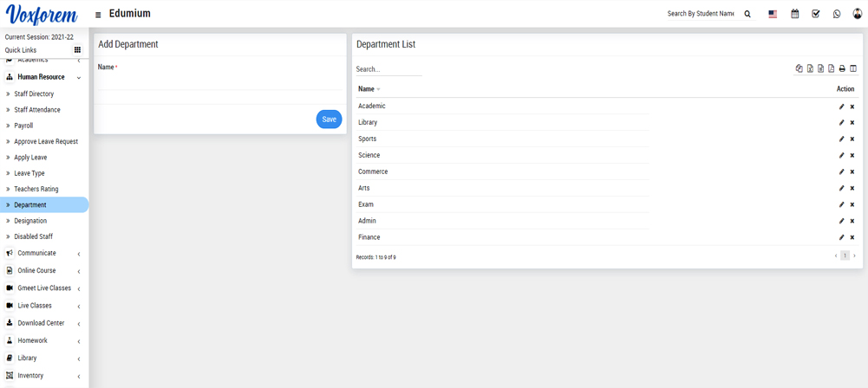868x388 pixels.
Task: Open the task checklist icon in header
Action: coord(816,14)
